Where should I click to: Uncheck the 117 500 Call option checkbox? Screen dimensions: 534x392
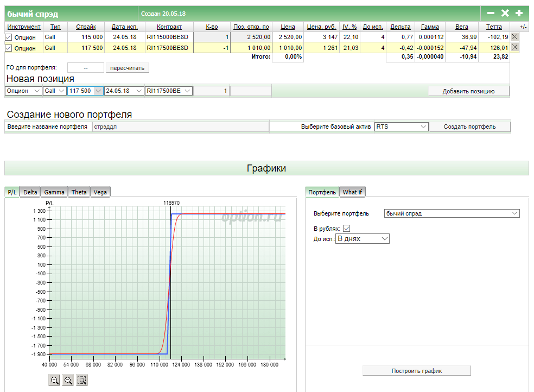point(8,48)
